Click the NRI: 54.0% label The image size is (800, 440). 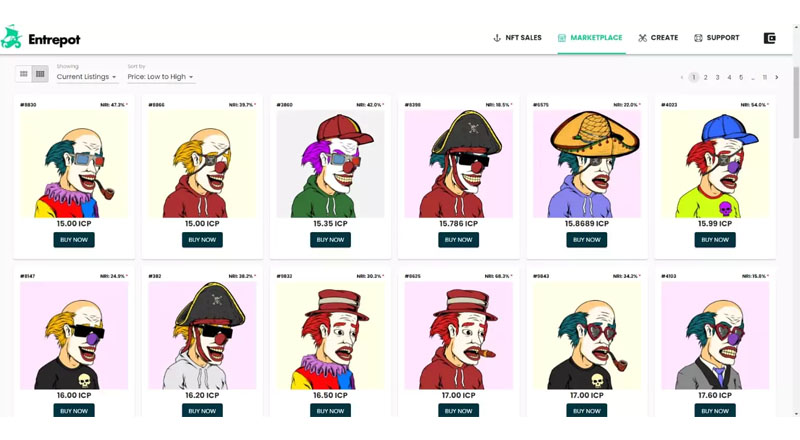pyautogui.click(x=754, y=105)
